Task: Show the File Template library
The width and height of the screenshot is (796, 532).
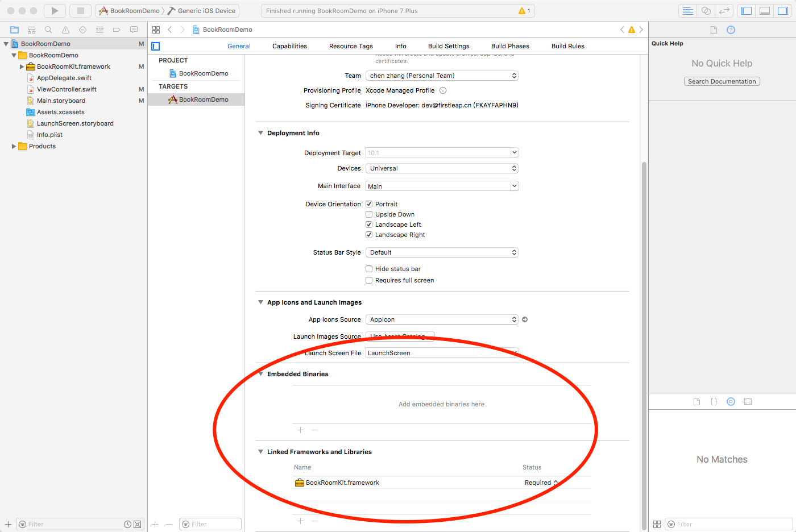Action: coord(696,401)
